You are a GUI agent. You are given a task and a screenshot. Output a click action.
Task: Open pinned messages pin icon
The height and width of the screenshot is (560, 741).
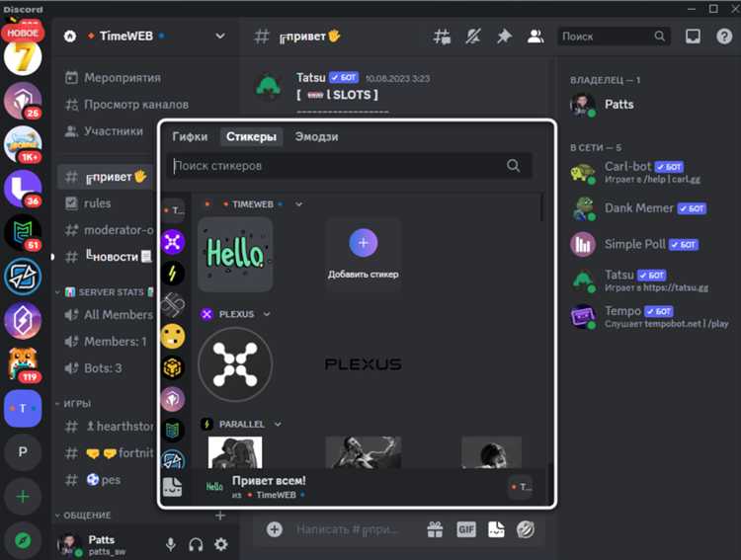(x=504, y=37)
